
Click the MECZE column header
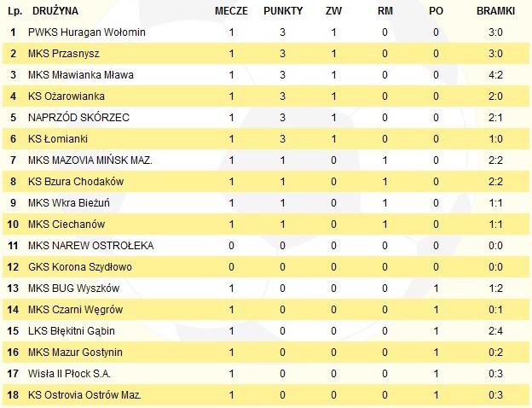click(231, 11)
